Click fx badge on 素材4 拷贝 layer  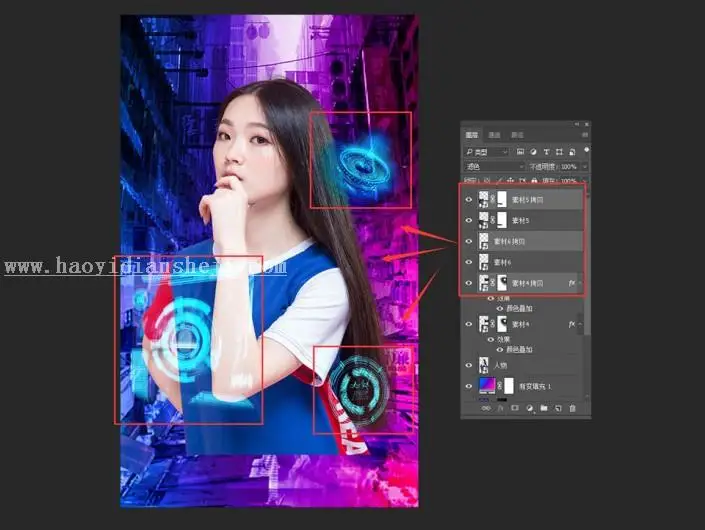(571, 283)
